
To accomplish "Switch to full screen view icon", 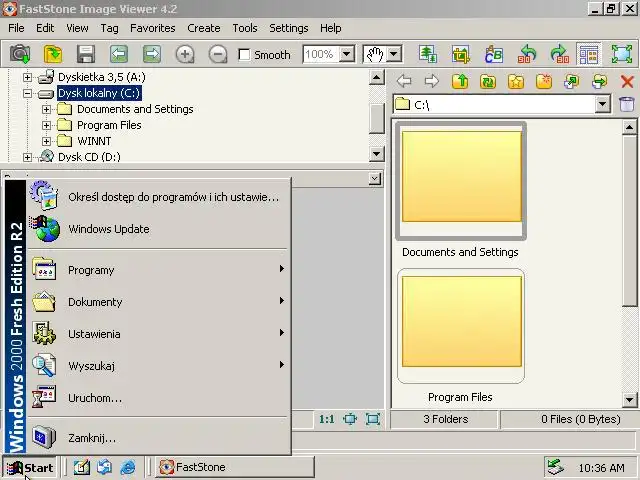I will coord(622,54).
